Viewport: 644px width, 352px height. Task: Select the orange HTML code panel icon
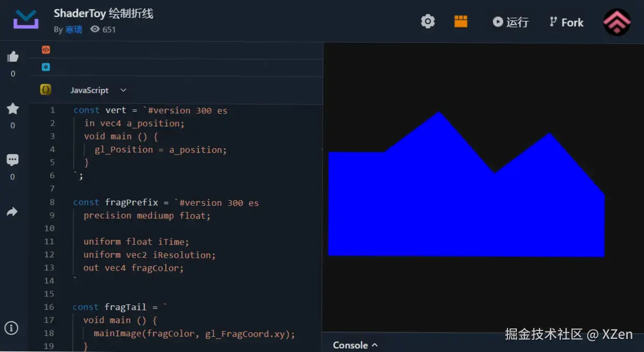[x=46, y=49]
